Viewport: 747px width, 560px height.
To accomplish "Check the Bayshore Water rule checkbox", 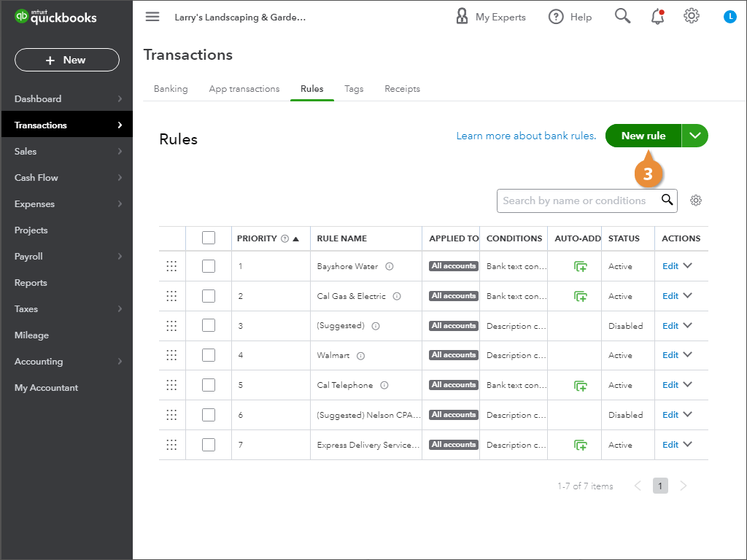I will click(209, 265).
